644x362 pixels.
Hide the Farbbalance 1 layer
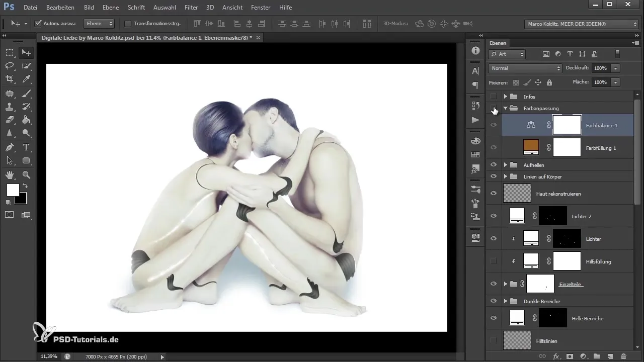coord(494,125)
